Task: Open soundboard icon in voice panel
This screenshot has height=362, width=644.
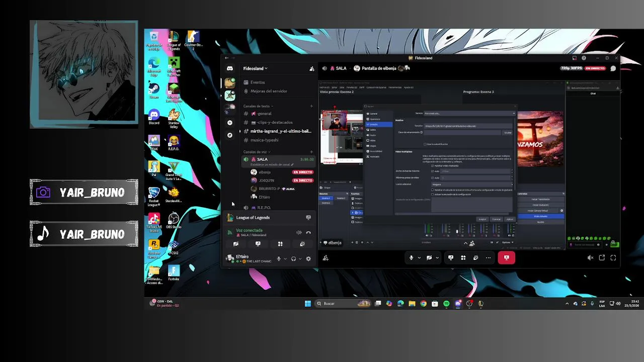Action: click(302, 244)
